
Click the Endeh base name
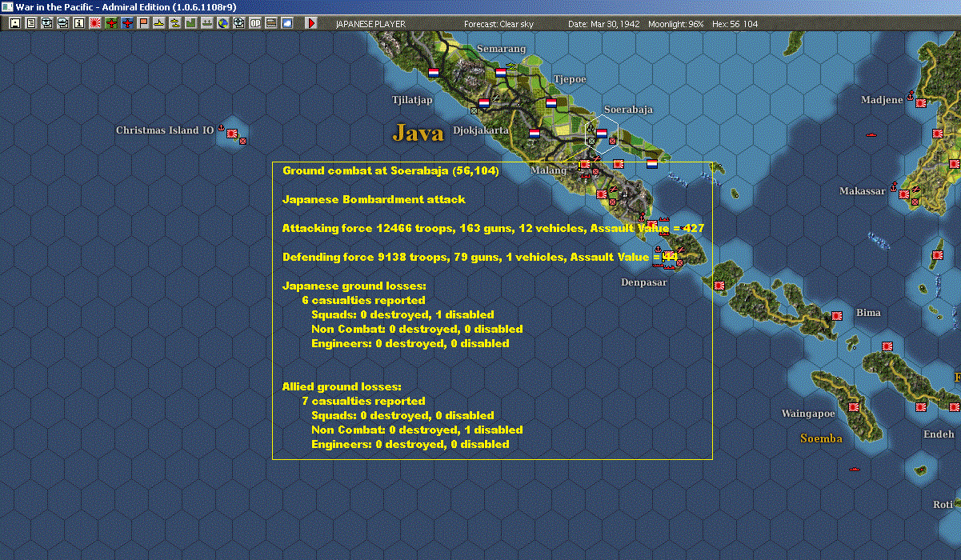coord(939,434)
